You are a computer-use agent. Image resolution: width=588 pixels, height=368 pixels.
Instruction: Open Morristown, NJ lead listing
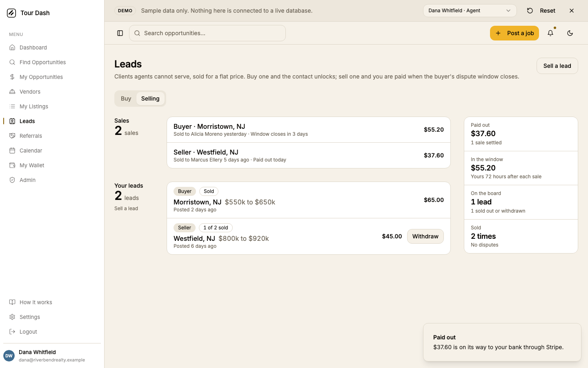coord(309,200)
